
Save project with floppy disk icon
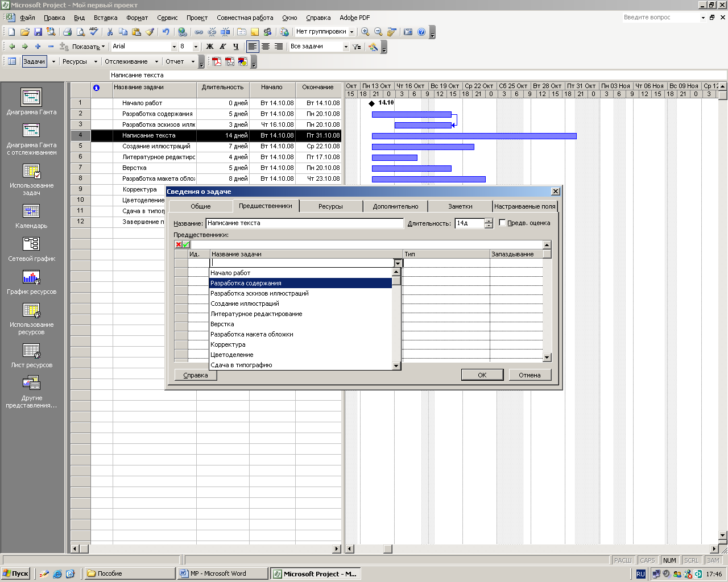pyautogui.click(x=38, y=32)
